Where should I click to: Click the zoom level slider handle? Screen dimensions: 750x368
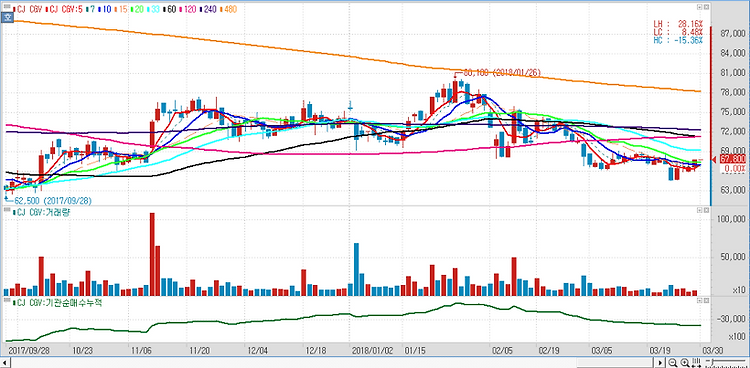click(x=713, y=362)
